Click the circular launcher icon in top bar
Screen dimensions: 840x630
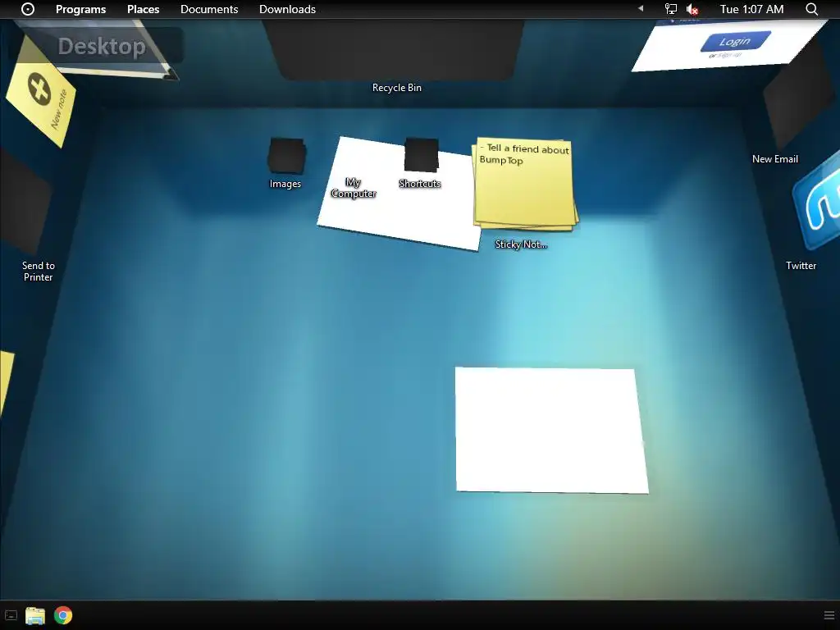coord(28,9)
